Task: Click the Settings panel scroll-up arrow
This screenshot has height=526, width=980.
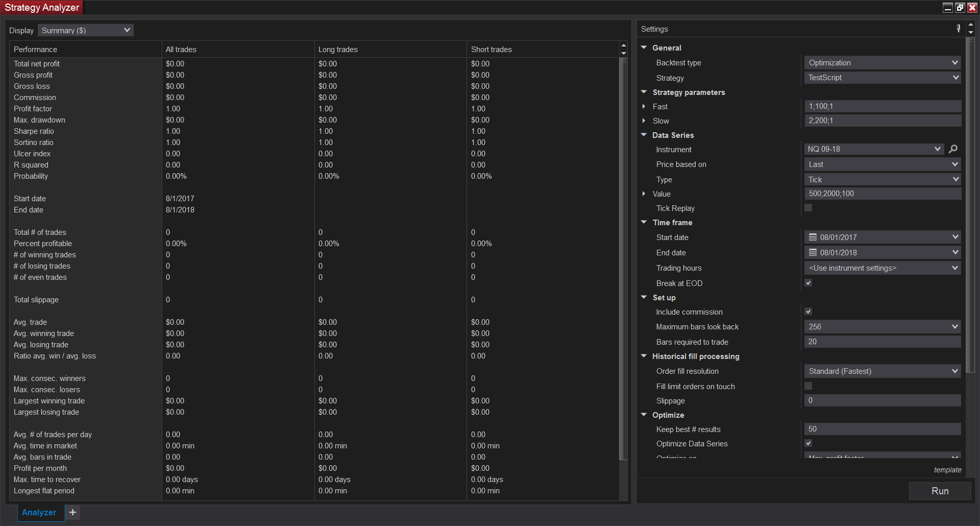Action: [x=971, y=25]
